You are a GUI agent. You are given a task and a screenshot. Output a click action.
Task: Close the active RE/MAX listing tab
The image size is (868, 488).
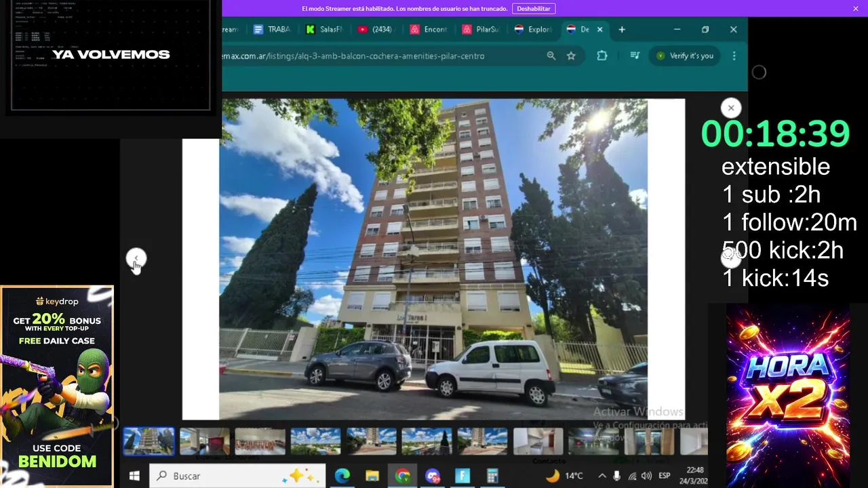pyautogui.click(x=600, y=29)
